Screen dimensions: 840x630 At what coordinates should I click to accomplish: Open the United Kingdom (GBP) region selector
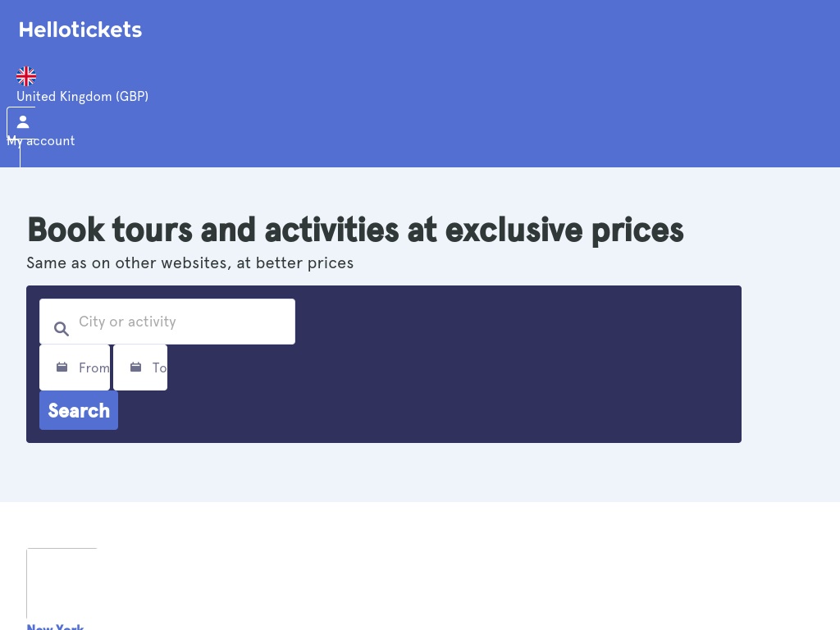(82, 97)
